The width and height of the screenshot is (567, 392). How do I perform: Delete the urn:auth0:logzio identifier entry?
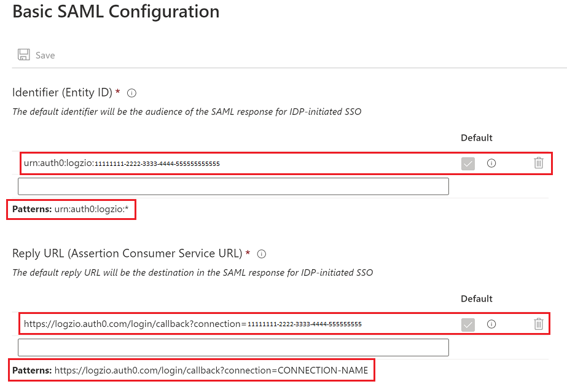[539, 163]
